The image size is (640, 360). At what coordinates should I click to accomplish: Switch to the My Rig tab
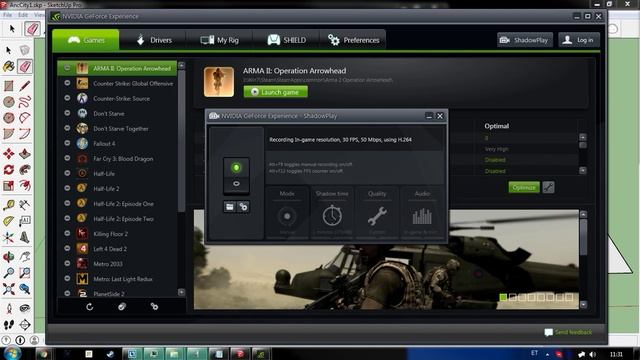(220, 40)
